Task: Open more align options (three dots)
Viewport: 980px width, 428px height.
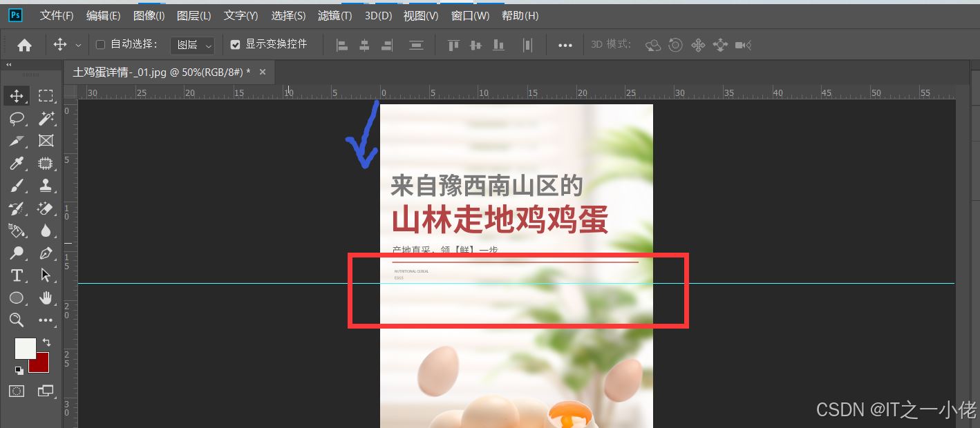Action: coord(565,45)
